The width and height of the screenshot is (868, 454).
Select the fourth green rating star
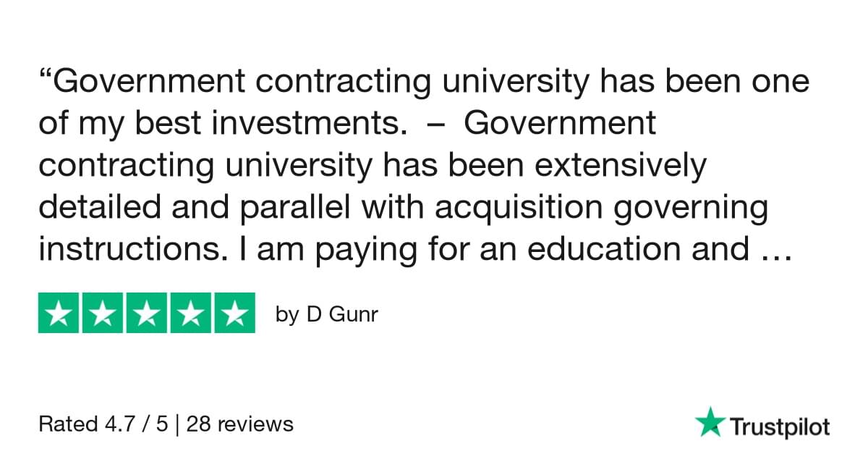[x=190, y=313]
